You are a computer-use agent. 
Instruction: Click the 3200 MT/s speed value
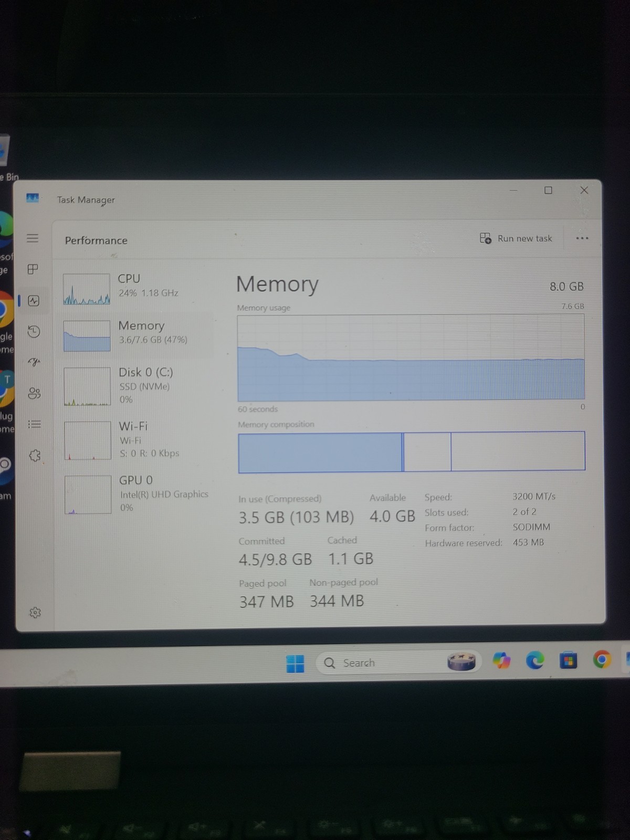pos(534,496)
